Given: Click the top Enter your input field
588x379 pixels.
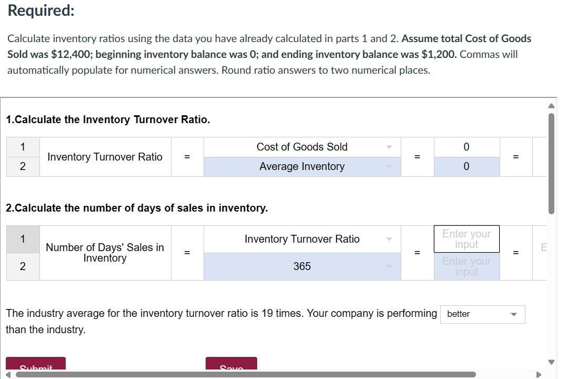Looking at the screenshot, I should point(467,239).
